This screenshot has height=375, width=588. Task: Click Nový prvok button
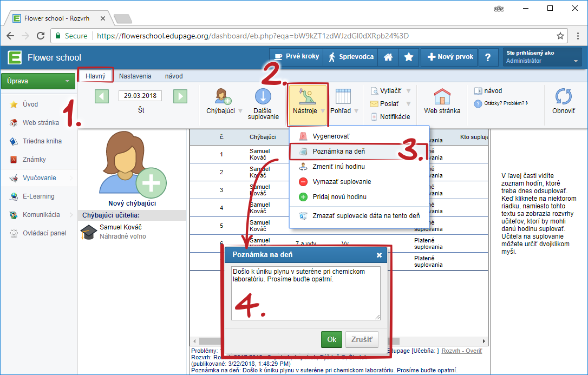click(449, 57)
